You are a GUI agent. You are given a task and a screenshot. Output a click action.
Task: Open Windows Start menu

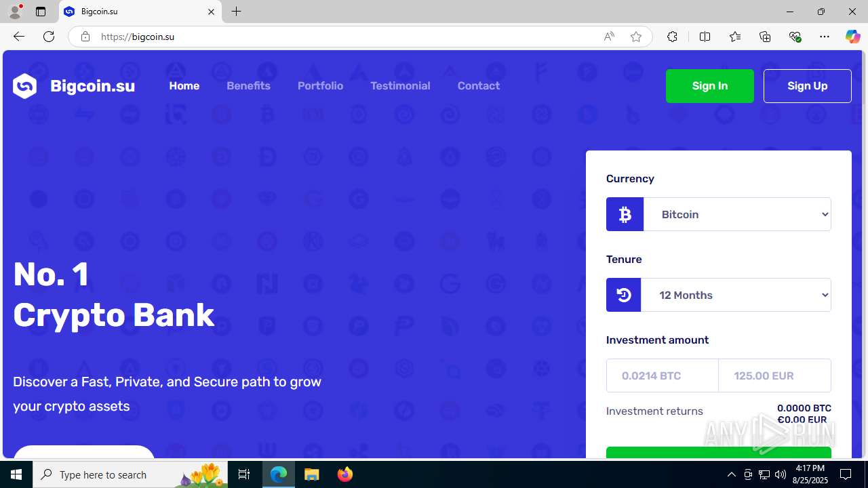(x=16, y=474)
